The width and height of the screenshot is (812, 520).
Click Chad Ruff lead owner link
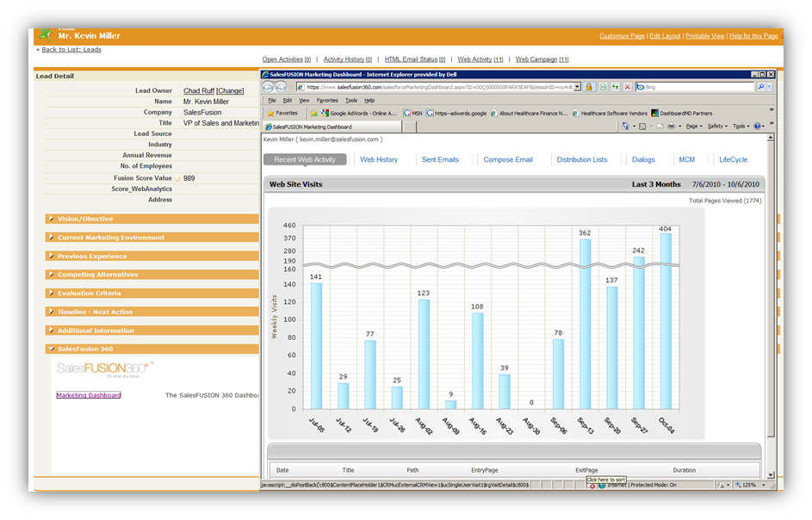tap(199, 90)
